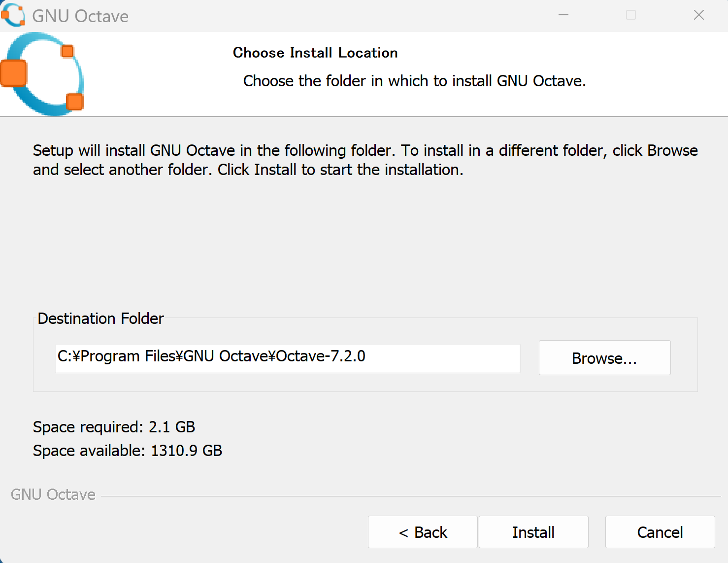This screenshot has width=728, height=563.
Task: Click the "Space required: 2.1 GB" text
Action: (114, 427)
